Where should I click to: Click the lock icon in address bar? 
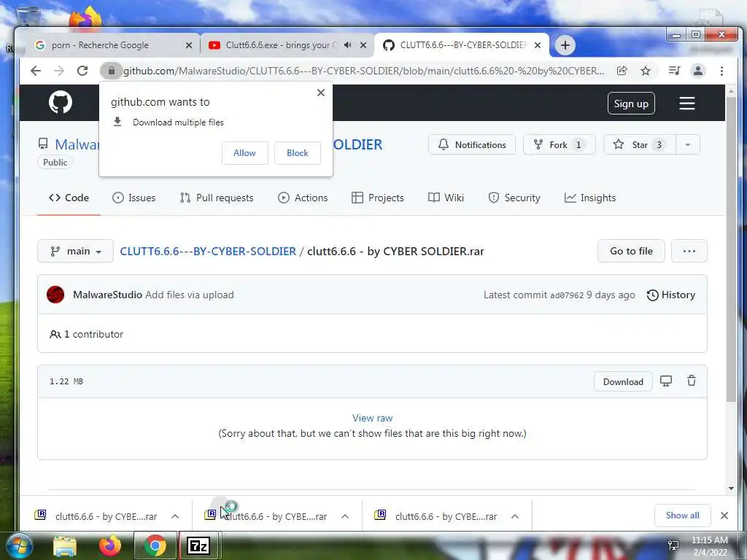point(112,71)
